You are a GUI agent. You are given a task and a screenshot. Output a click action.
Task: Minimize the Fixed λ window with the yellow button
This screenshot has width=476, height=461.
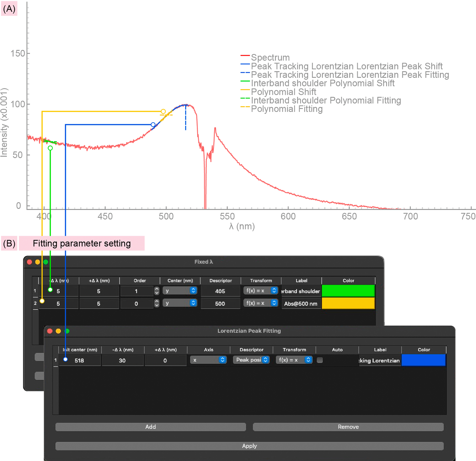(x=37, y=262)
